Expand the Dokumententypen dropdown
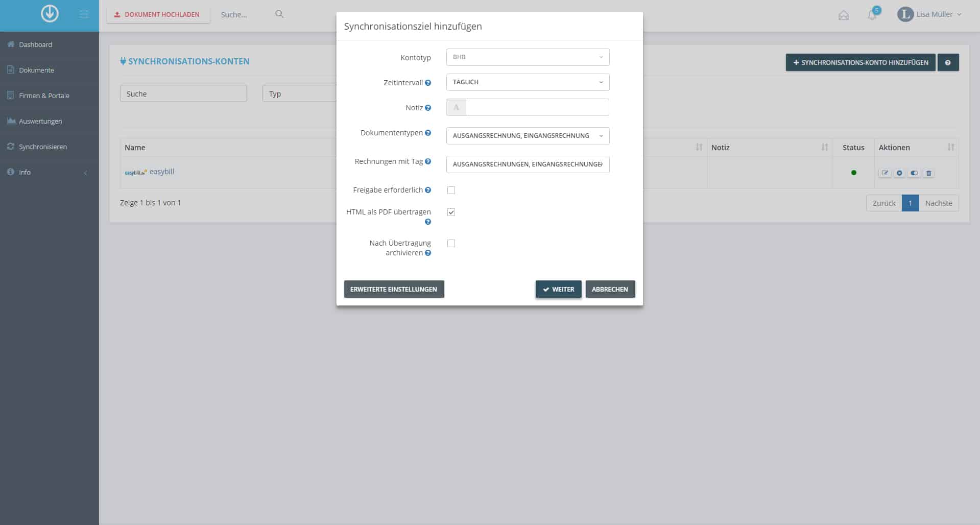980x525 pixels. point(528,136)
